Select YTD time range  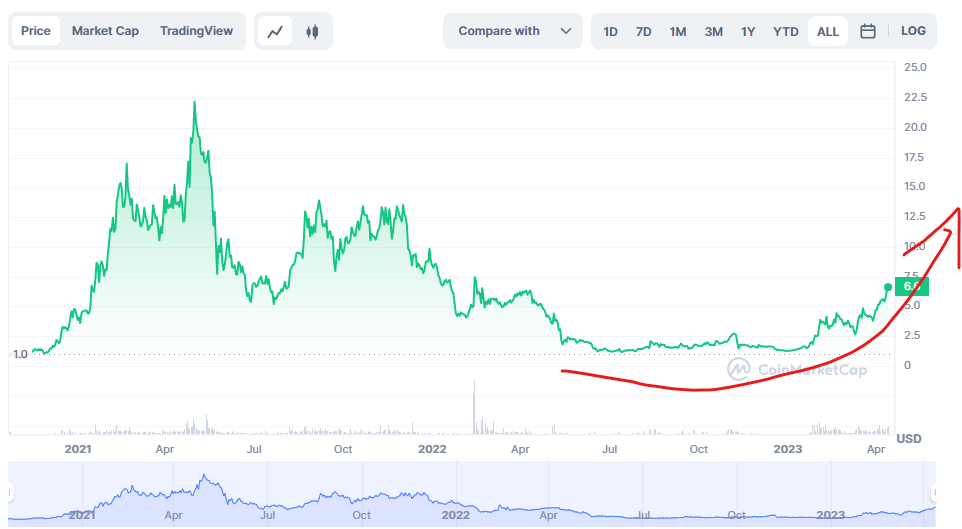coord(786,31)
